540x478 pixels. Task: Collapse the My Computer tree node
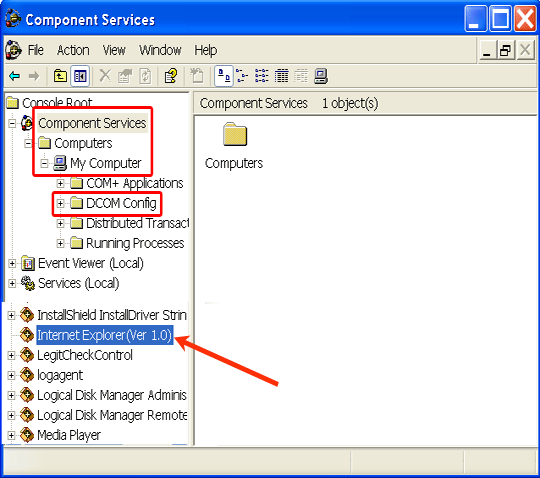[x=44, y=163]
